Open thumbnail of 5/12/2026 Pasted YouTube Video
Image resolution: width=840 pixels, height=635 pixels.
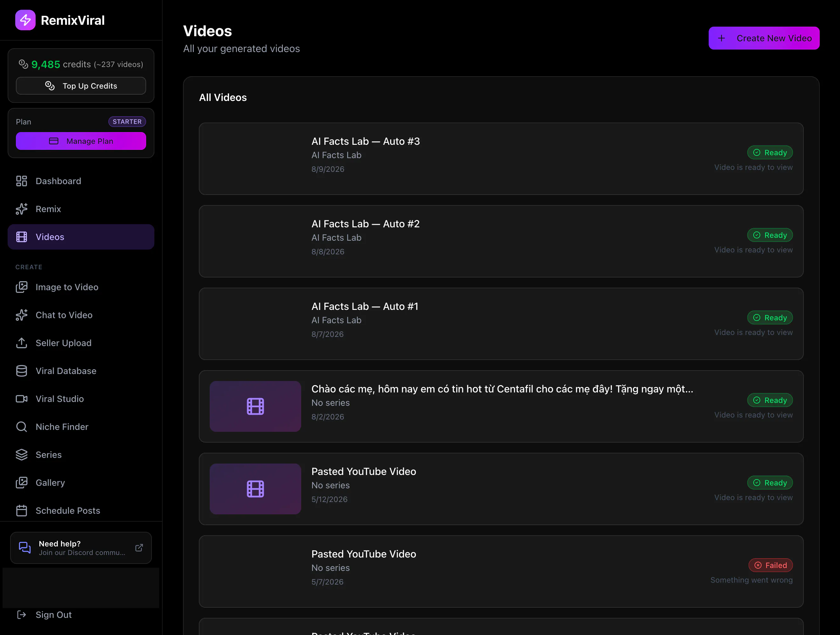click(x=255, y=489)
